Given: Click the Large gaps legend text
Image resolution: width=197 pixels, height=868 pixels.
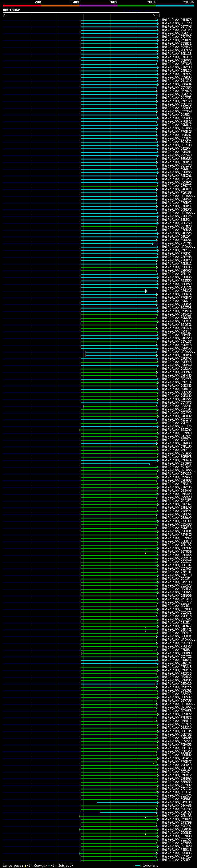Looking at the screenshot, I should pyautogui.click(x=38, y=865).
